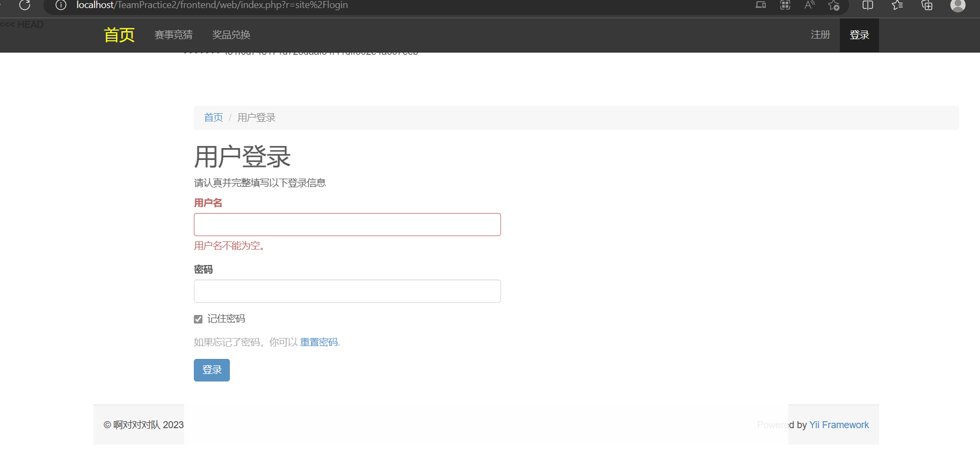
Task: Add this page to favorites star icon
Action: point(833,5)
